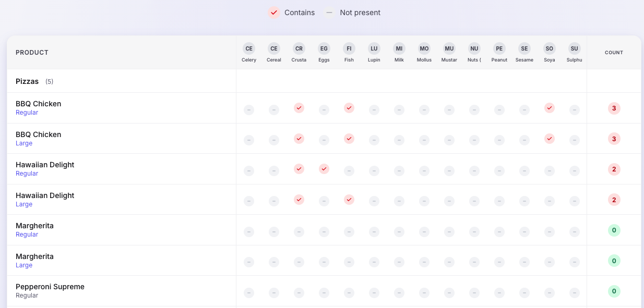Click the SO Soya allergen badge

pyautogui.click(x=550, y=48)
